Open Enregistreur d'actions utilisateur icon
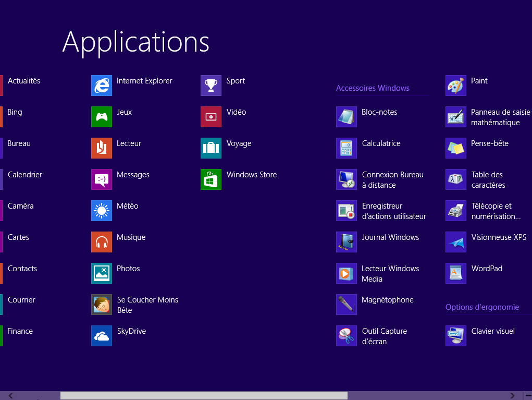 point(347,211)
